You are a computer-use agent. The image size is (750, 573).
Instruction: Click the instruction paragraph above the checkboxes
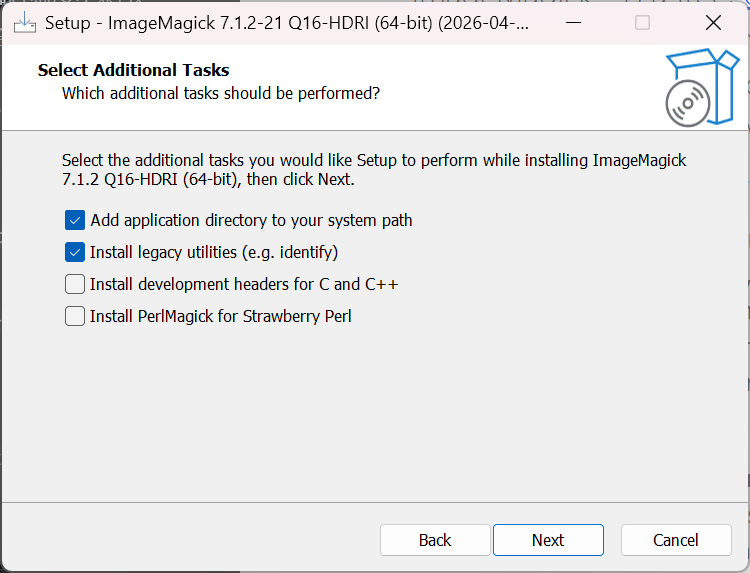click(374, 170)
